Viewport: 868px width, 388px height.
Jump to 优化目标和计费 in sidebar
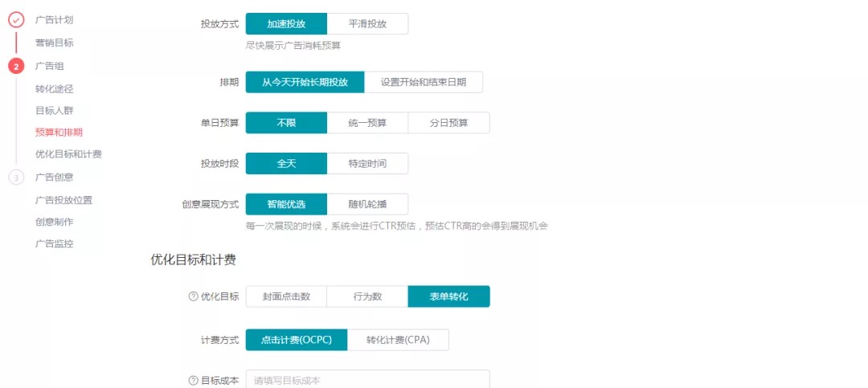click(68, 154)
